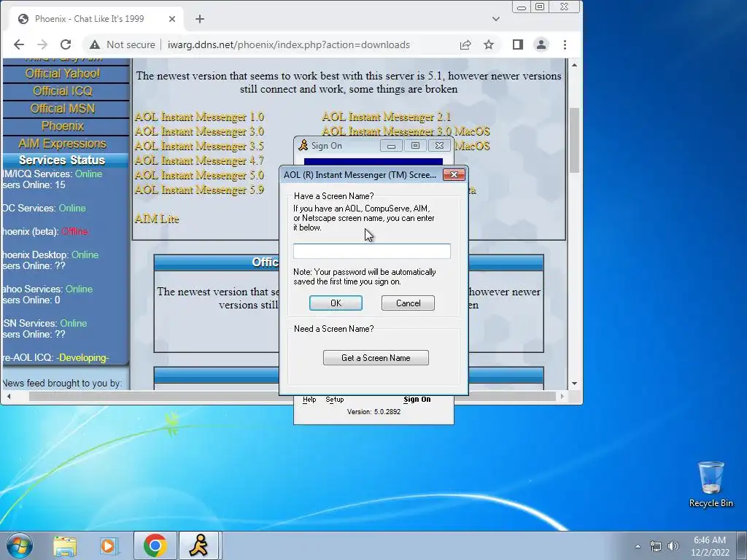Download AIM Lite
This screenshot has width=747, height=560.
click(x=157, y=219)
